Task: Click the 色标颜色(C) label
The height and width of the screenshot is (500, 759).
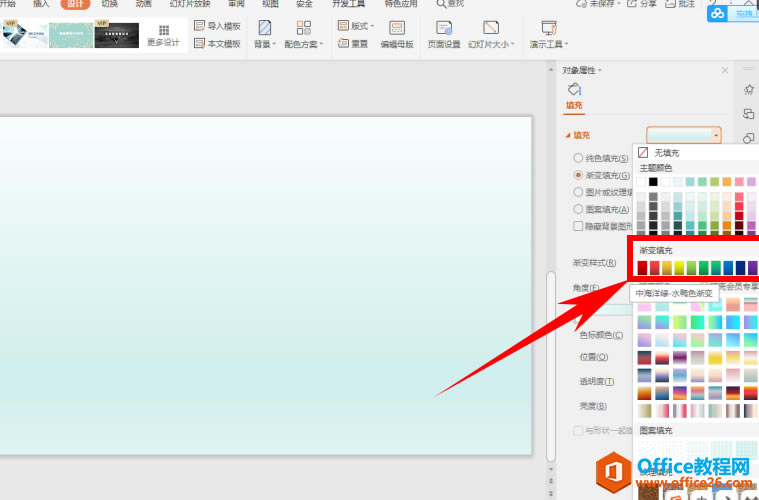Action: point(601,335)
